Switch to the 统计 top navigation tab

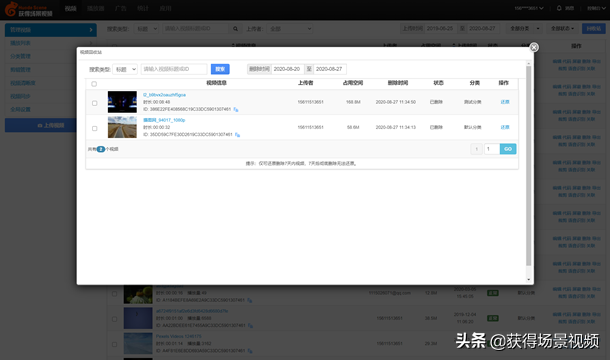143,9
